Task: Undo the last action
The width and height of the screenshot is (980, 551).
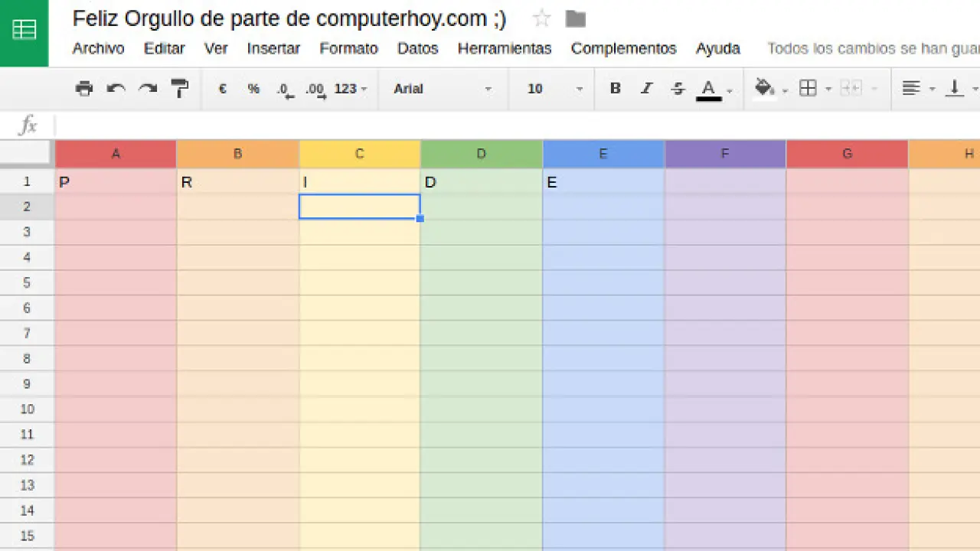Action: (116, 89)
